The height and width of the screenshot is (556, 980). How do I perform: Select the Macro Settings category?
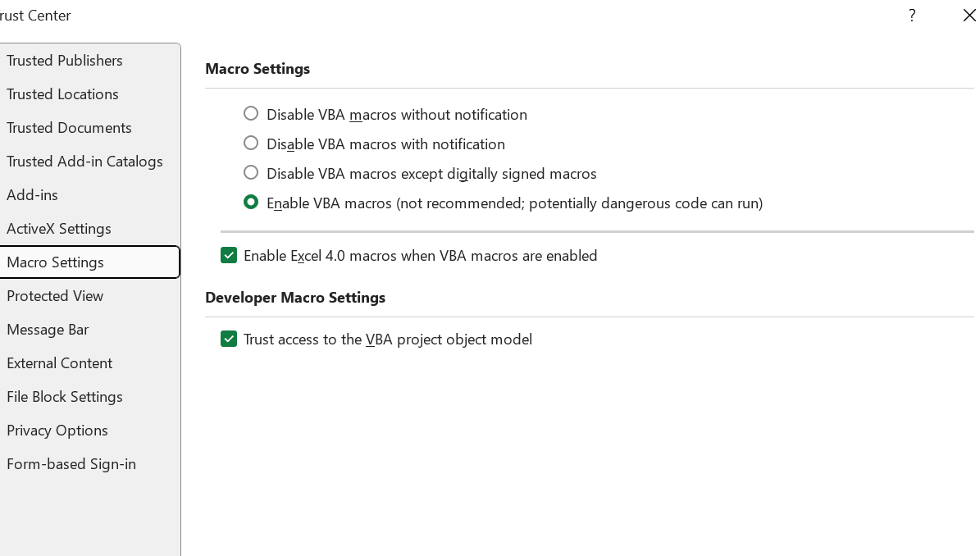(x=56, y=262)
